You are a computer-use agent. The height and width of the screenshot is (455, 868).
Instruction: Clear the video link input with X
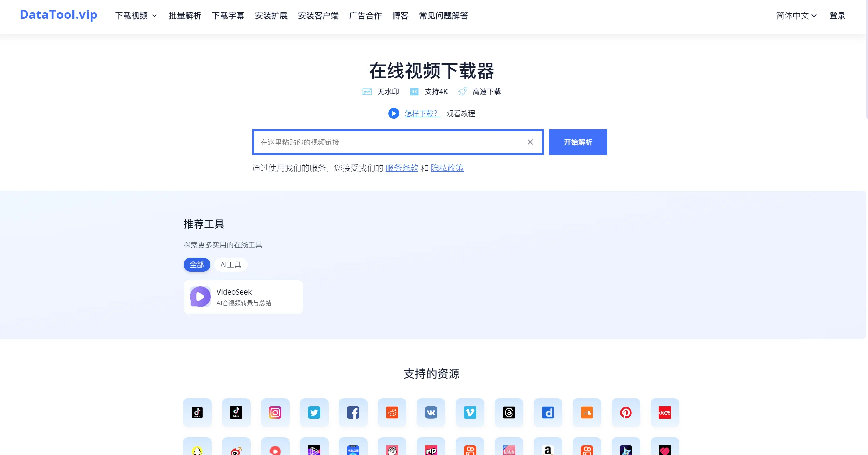pos(530,142)
